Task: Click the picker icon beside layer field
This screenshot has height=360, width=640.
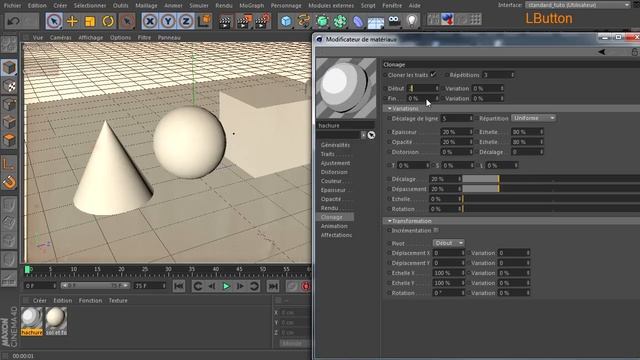Action: click(371, 135)
